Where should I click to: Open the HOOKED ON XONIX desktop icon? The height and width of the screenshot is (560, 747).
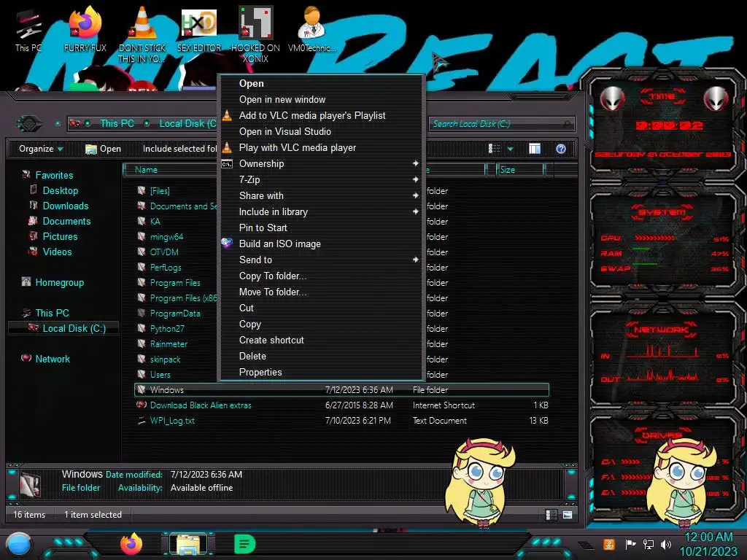[255, 34]
